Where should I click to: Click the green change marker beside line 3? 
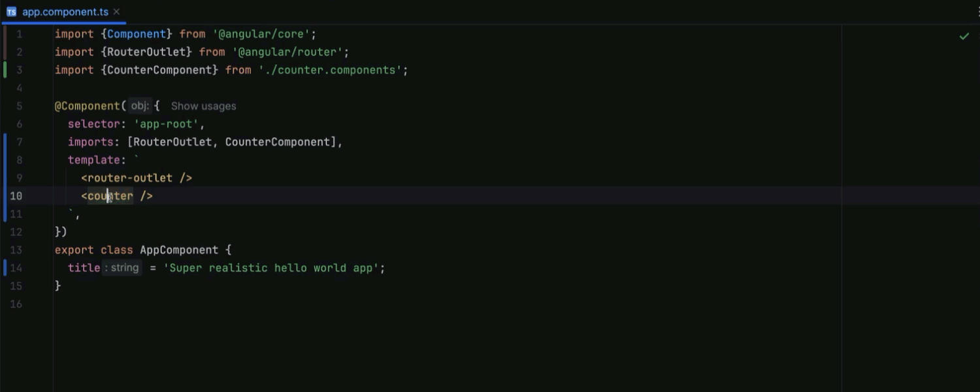tap(5, 70)
